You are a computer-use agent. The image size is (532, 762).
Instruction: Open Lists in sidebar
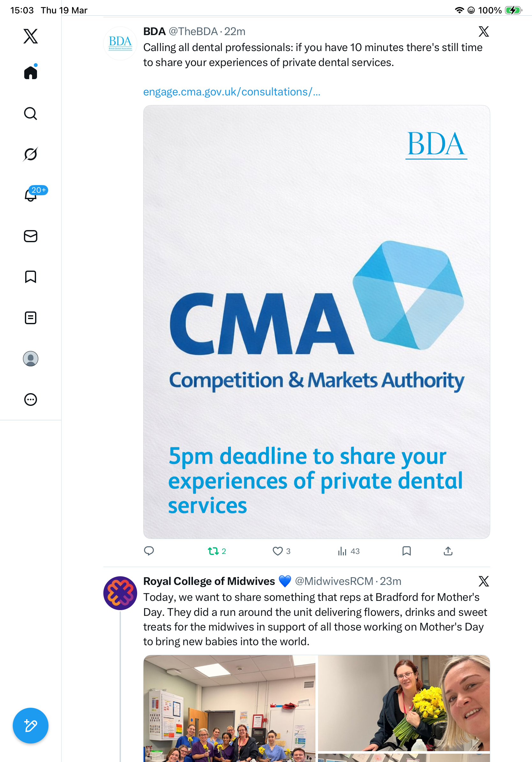pos(31,318)
